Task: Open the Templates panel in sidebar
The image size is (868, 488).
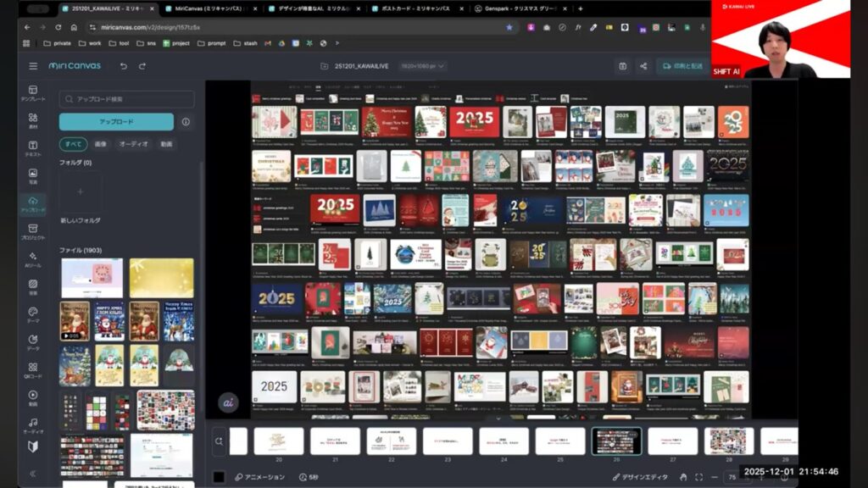Action: pos(32,92)
